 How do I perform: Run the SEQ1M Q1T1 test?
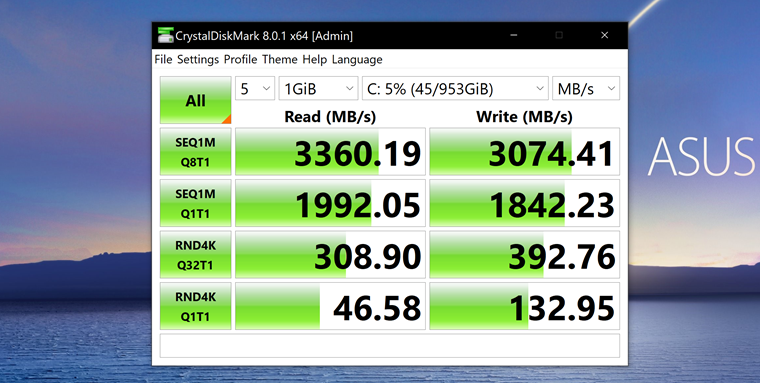coord(196,203)
